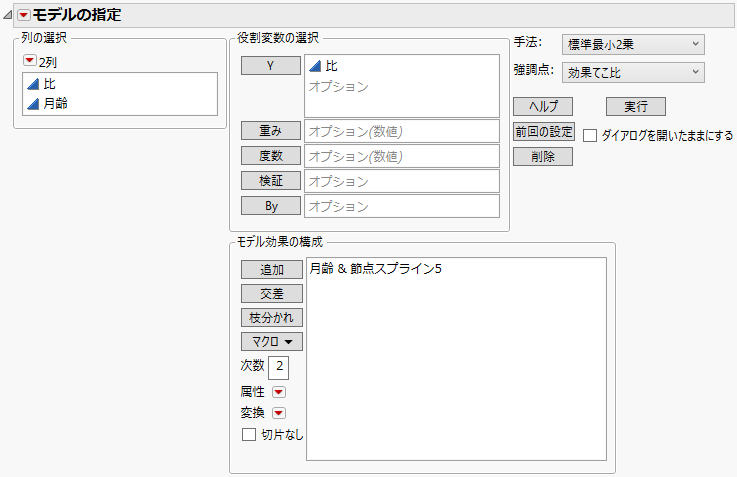Select 比 in the Y role box

coord(331,66)
